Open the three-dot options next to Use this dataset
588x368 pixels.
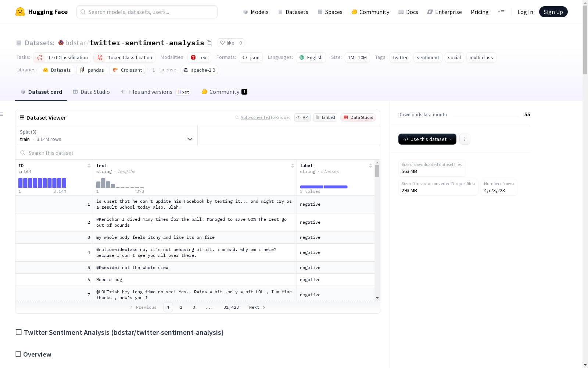(465, 139)
